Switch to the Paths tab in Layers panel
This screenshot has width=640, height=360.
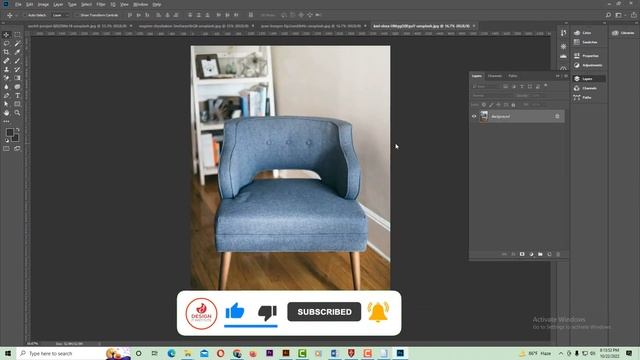pyautogui.click(x=513, y=76)
